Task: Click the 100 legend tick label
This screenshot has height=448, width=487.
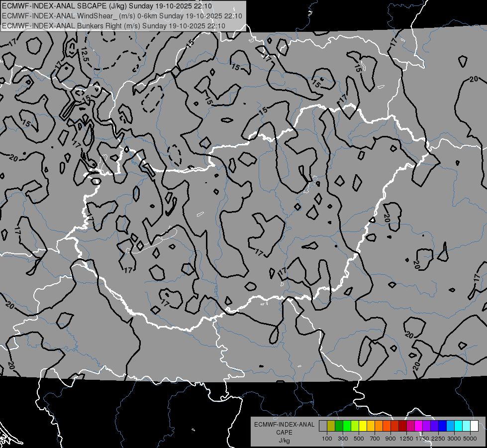Action: 327,439
